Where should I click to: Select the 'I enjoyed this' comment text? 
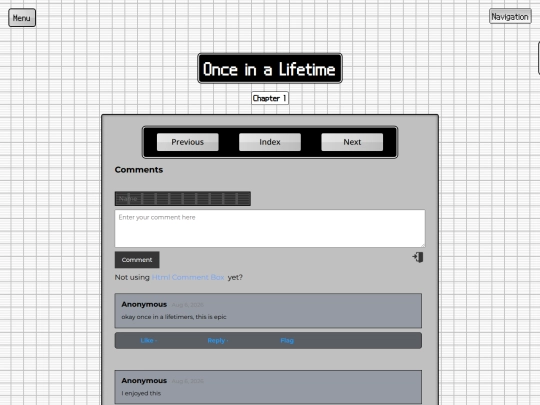coord(141,393)
